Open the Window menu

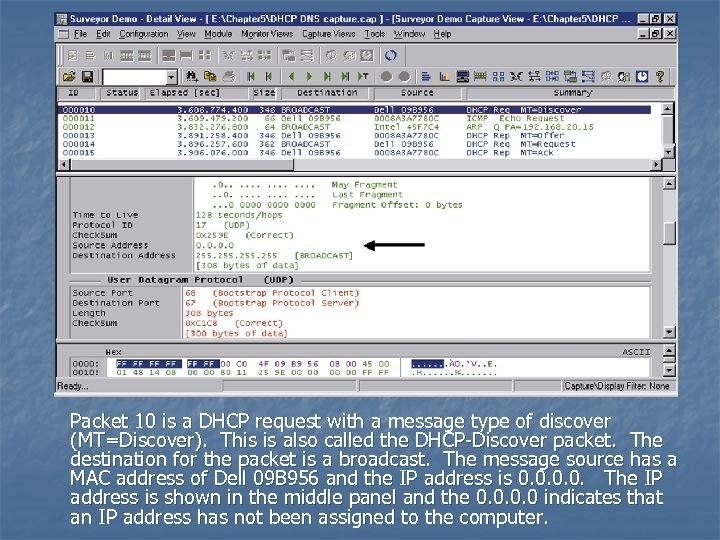click(409, 34)
